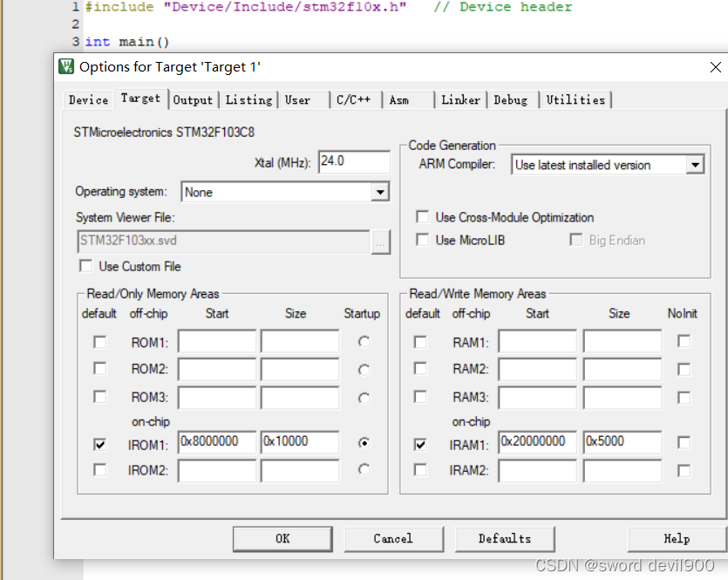Enable the Use MicroLIB checkbox

(422, 240)
